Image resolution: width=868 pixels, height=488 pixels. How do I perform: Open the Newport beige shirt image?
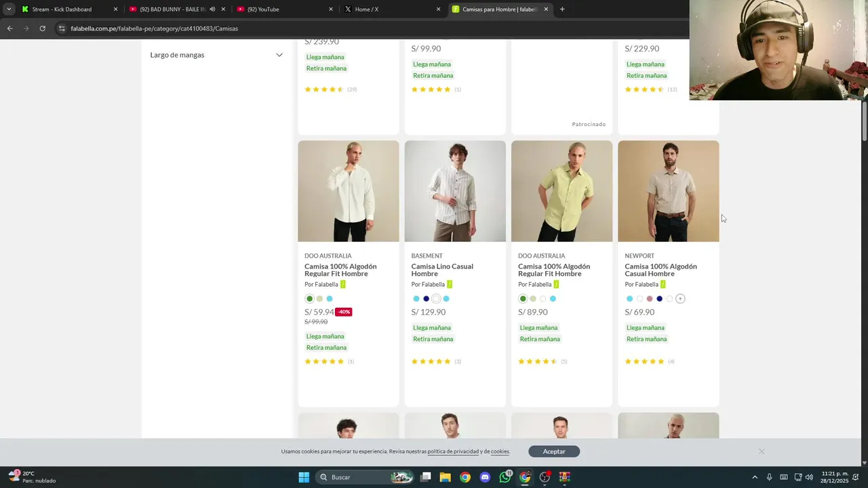point(669,191)
